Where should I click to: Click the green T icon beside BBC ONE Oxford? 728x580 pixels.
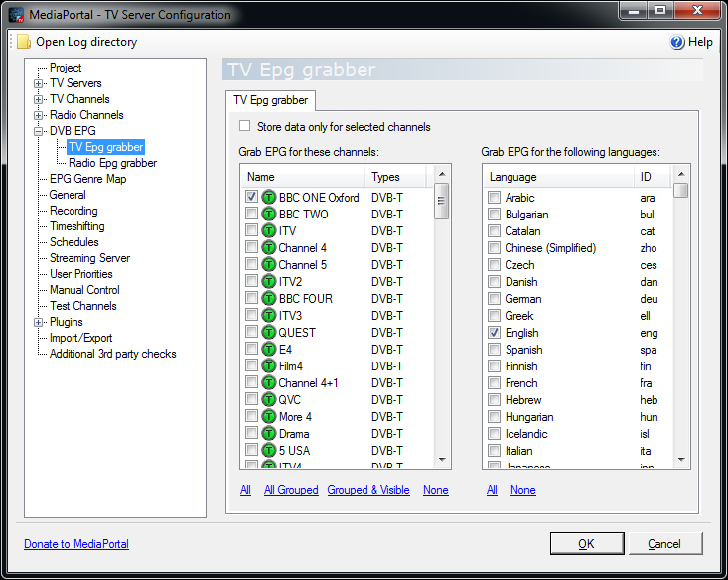tap(269, 197)
